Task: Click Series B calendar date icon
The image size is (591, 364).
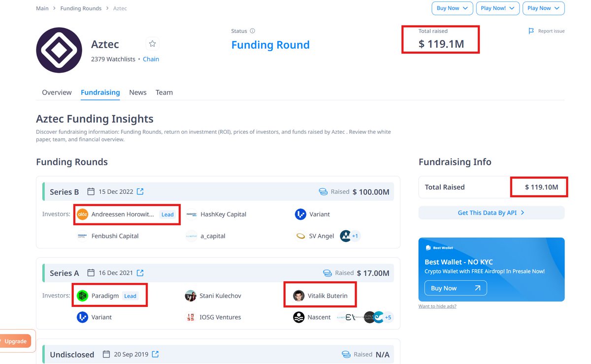Action: coord(91,192)
